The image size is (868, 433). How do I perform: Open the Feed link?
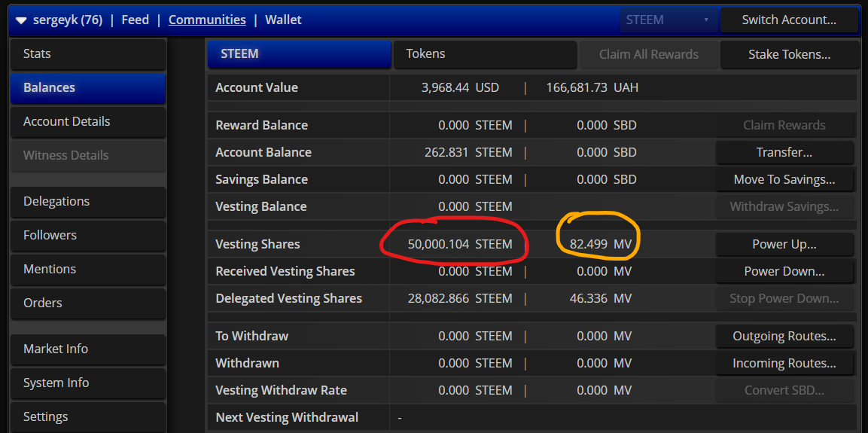coord(135,20)
